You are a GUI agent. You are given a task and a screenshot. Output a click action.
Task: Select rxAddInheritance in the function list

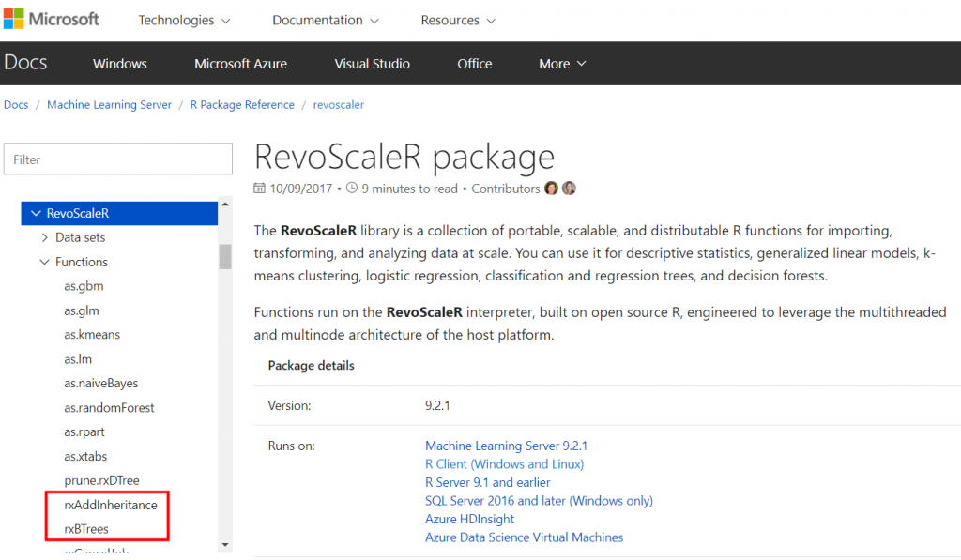111,505
